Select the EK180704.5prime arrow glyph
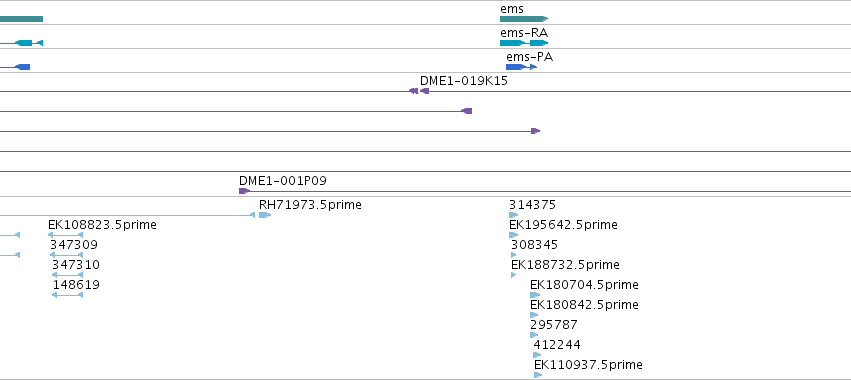851x380 pixels. coord(535,295)
